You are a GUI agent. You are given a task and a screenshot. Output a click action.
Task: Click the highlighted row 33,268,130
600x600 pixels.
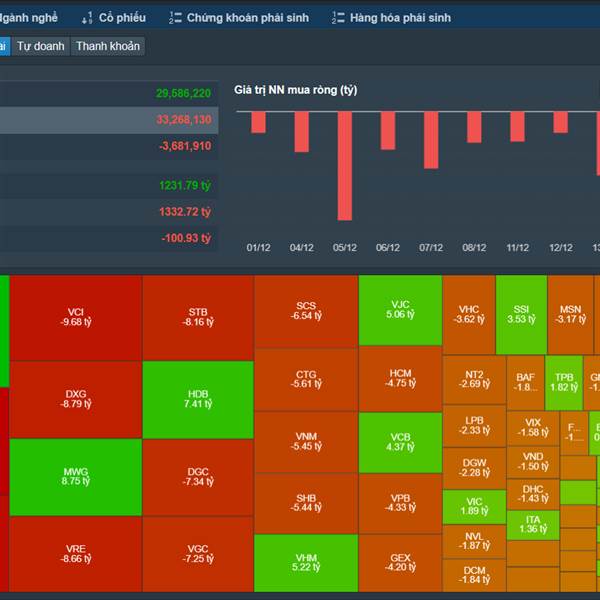pos(109,120)
